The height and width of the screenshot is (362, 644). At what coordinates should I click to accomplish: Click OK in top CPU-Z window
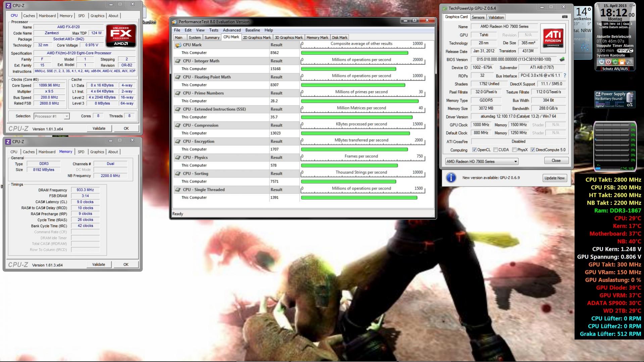[126, 128]
